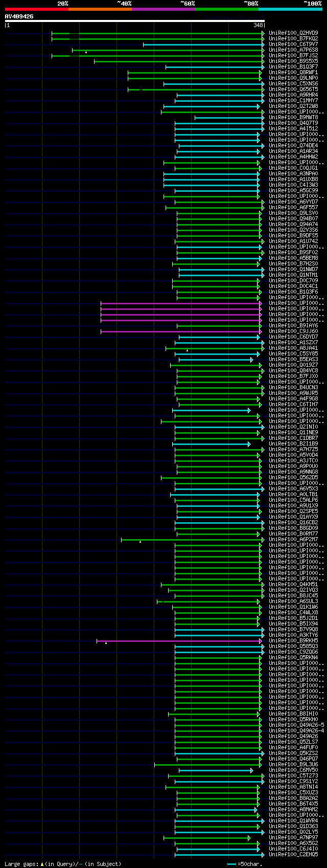The height and width of the screenshot is (868, 327).
Task: Click the white query bar spanning 1 to 348
Action: [x=134, y=21]
